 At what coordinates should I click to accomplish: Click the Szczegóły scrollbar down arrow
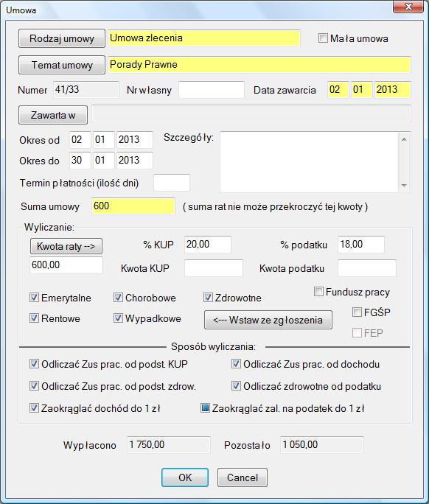404,186
